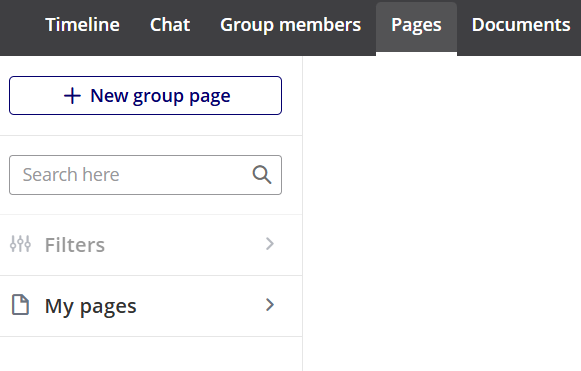Viewport: 581px width, 371px height.
Task: Click the New group page button
Action: click(x=145, y=96)
